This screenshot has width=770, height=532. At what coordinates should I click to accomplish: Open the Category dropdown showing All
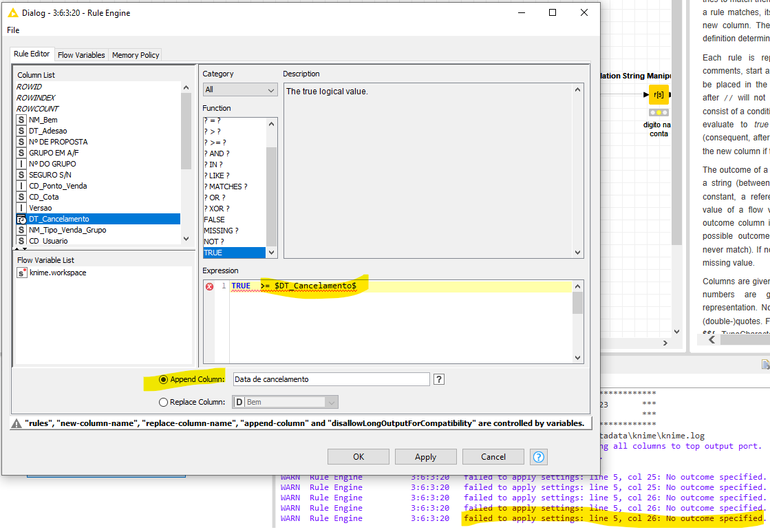(x=240, y=89)
